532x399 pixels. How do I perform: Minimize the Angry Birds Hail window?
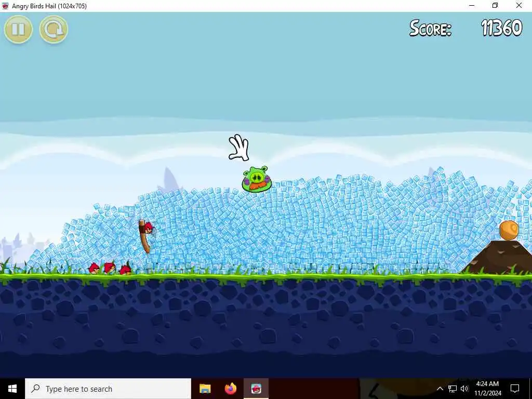tap(472, 6)
